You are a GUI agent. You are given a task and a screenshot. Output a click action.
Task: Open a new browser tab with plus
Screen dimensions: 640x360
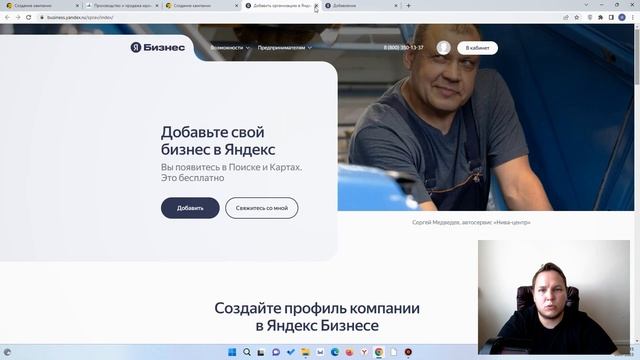[x=408, y=6]
